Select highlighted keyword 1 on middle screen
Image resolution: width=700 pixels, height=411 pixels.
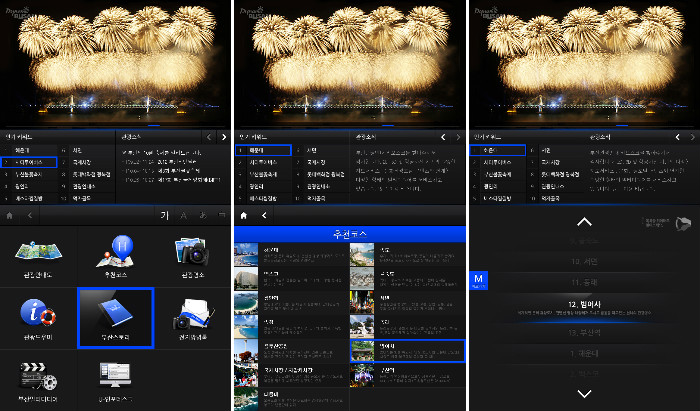[x=263, y=150]
